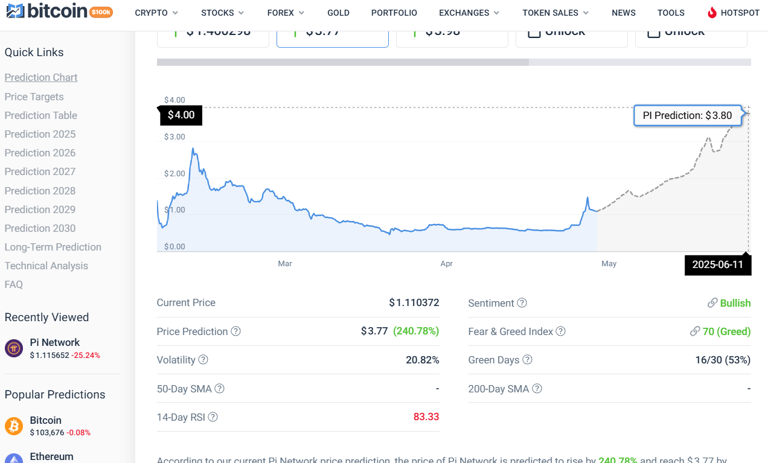Click the Fear & Greed Index info icon
Viewport: 768px width, 463px height.
click(x=560, y=332)
